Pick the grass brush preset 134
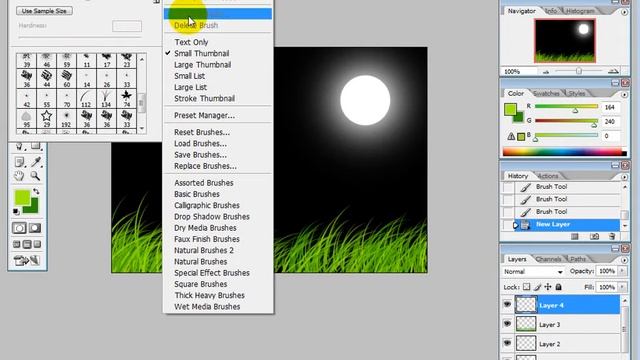 tap(106, 99)
